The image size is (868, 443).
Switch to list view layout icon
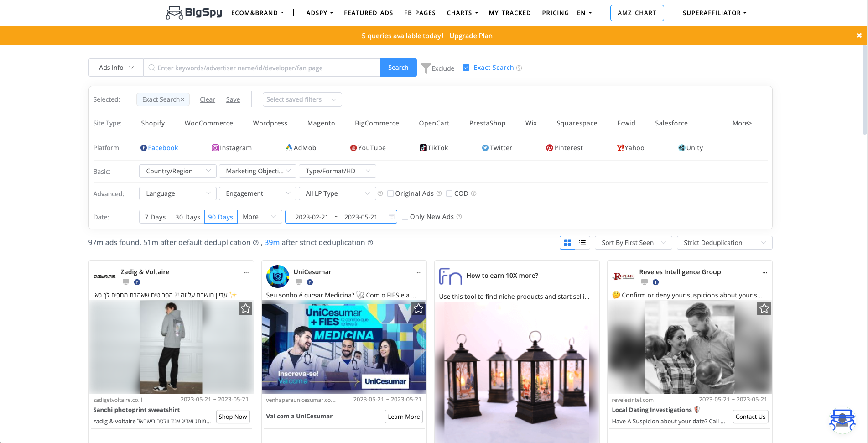pos(582,243)
